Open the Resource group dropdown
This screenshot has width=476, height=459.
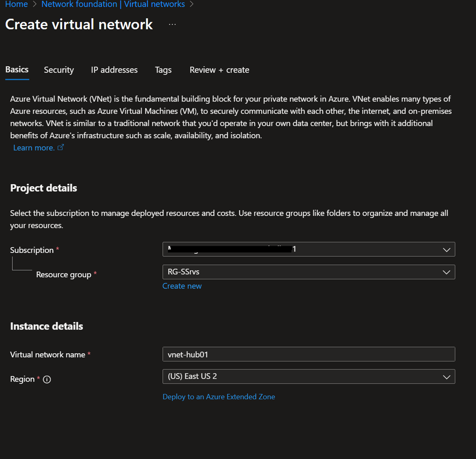(446, 272)
